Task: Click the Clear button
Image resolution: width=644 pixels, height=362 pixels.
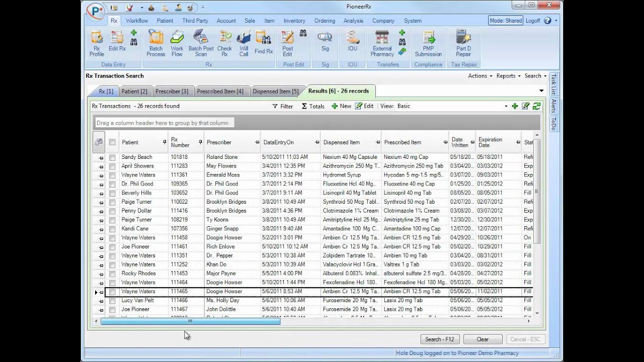Action: pos(482,339)
